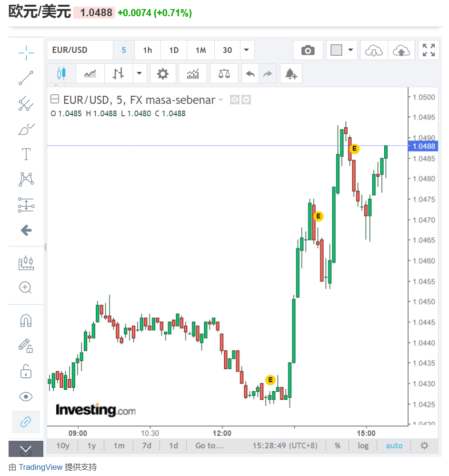This screenshot has width=449, height=476.
Task: Select the crosshair cursor tool
Action: (x=26, y=53)
